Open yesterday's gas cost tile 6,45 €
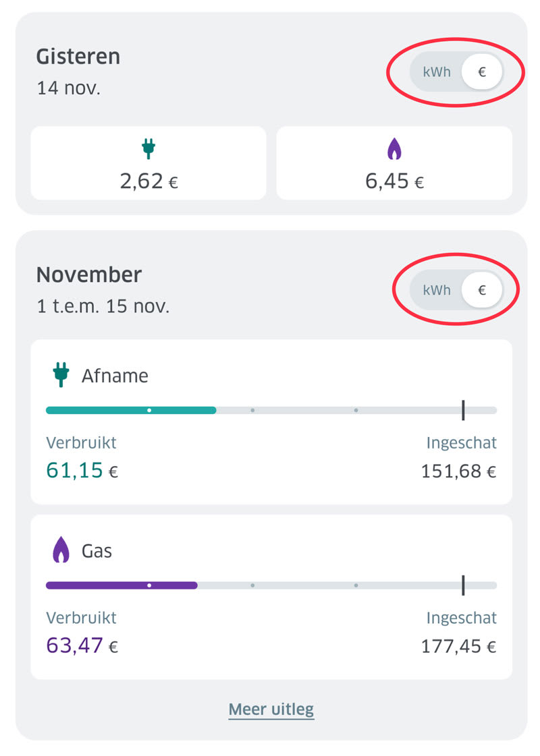Screen dimensions: 540x756 394,163
